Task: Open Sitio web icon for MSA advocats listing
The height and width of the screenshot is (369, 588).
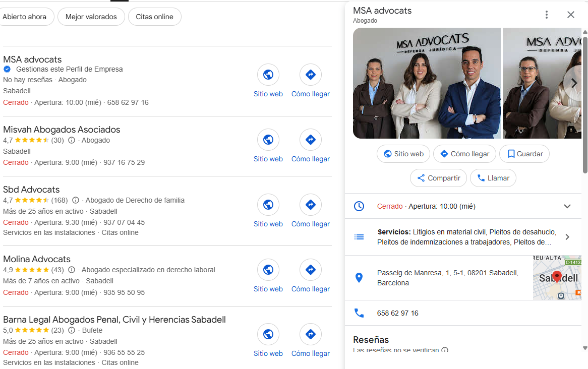Action: click(x=268, y=75)
